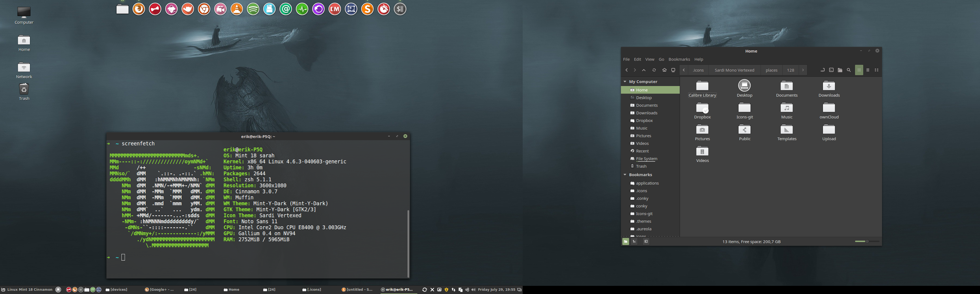This screenshot has height=294, width=980.
Task: Select the Calibre Library folder
Action: (x=702, y=89)
